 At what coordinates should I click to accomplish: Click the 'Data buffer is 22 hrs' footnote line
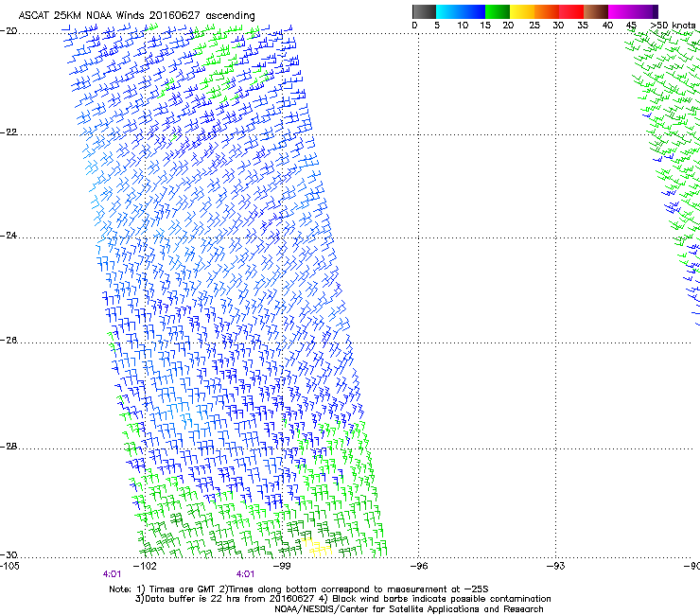tap(342, 599)
